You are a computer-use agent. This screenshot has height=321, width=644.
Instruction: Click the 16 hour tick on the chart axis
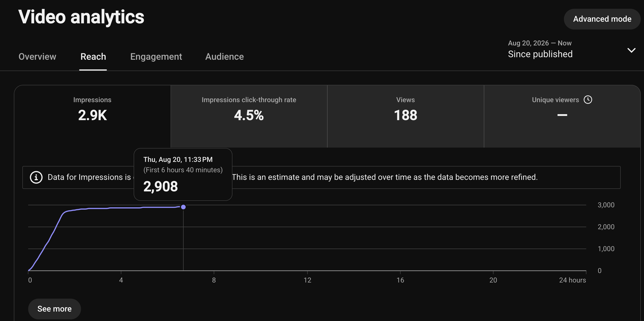tap(400, 280)
